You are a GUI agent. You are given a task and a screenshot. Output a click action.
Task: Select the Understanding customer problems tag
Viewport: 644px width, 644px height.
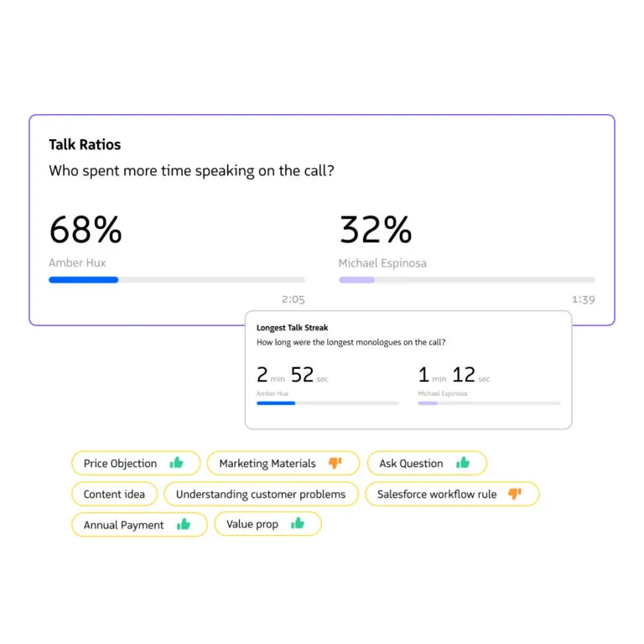[261, 494]
